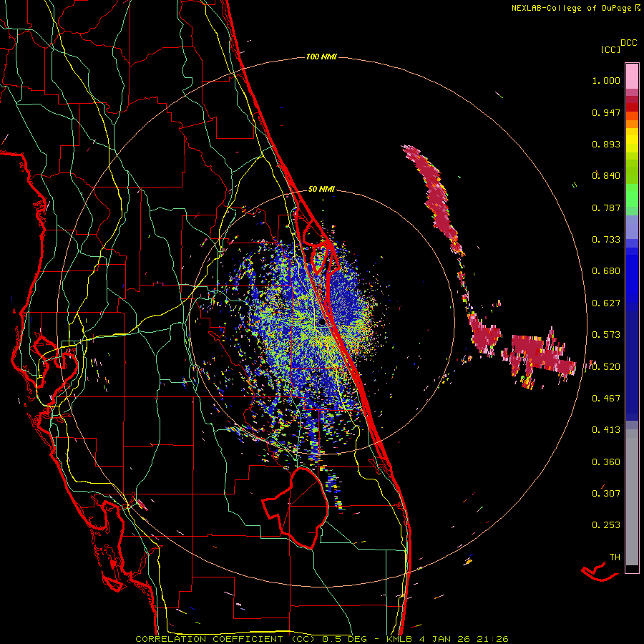
Task: Click the 50 NMI range ring label
Action: (321, 189)
